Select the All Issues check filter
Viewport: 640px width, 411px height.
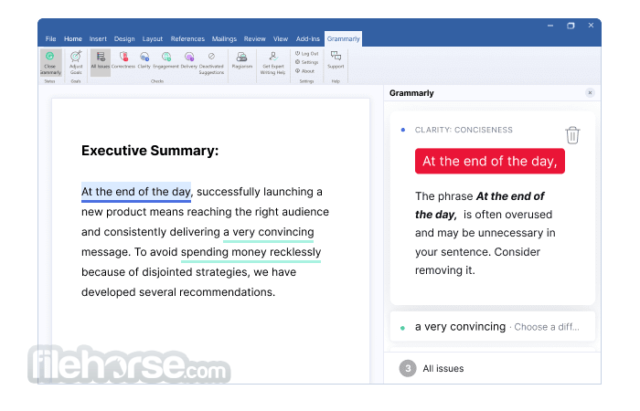pos(100,62)
